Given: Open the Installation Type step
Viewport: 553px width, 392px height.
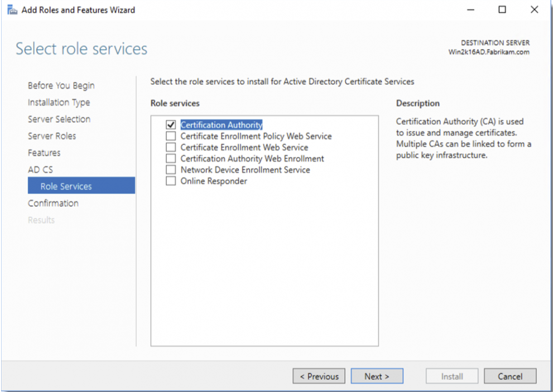Looking at the screenshot, I should click(x=59, y=103).
